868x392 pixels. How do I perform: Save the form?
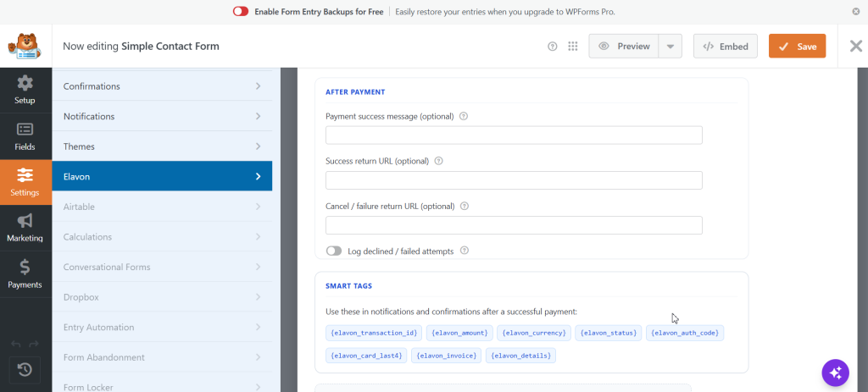(797, 47)
